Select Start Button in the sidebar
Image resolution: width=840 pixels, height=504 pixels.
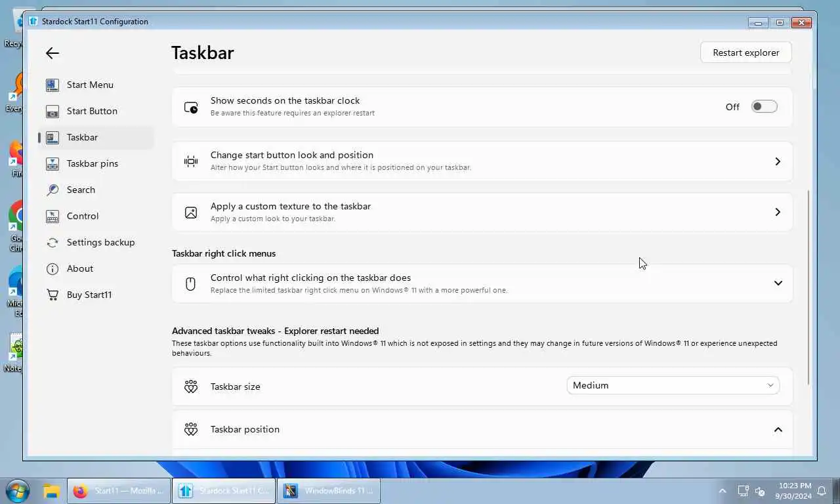tap(95, 111)
